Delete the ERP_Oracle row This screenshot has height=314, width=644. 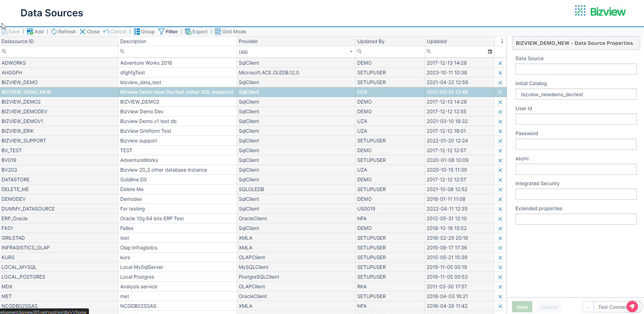500,219
